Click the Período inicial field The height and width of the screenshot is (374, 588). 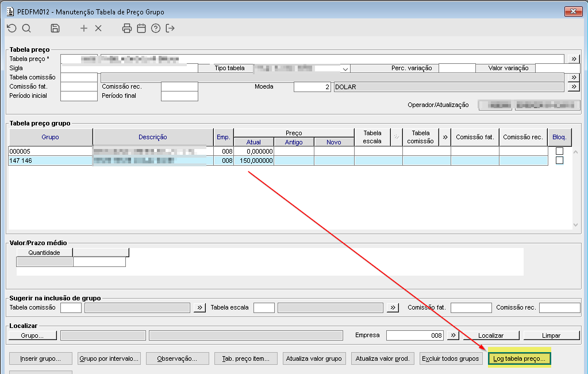click(79, 96)
